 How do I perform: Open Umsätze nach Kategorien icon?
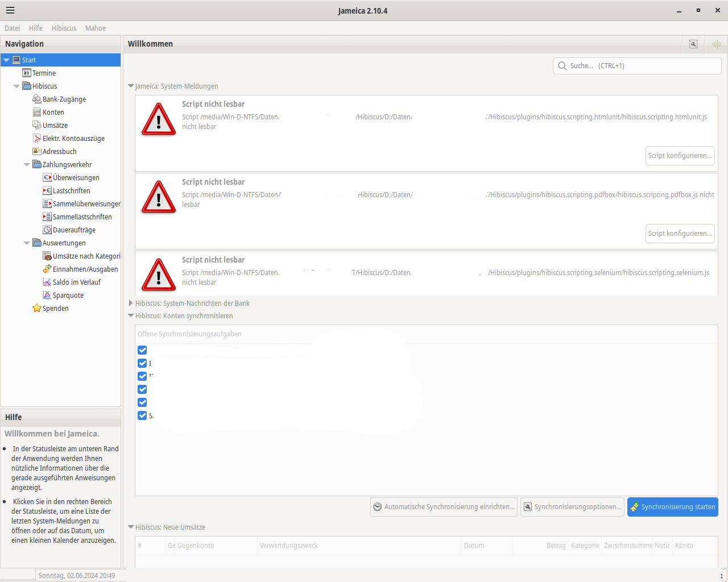(47, 256)
